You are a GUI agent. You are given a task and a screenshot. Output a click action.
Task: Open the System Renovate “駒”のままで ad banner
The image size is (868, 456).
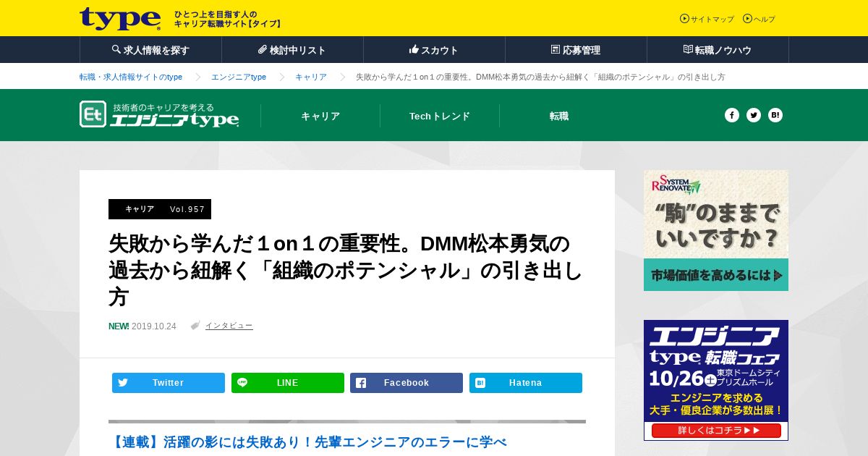pos(716,230)
